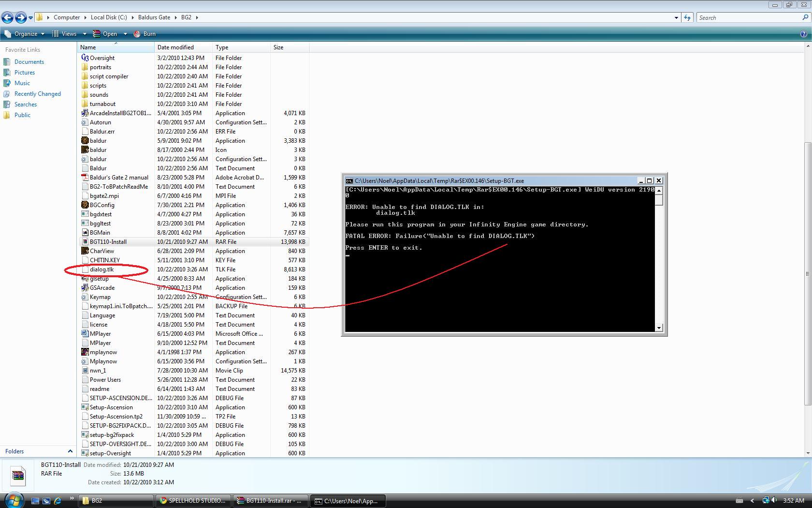
Task: Select the glsetup application icon
Action: 85,279
